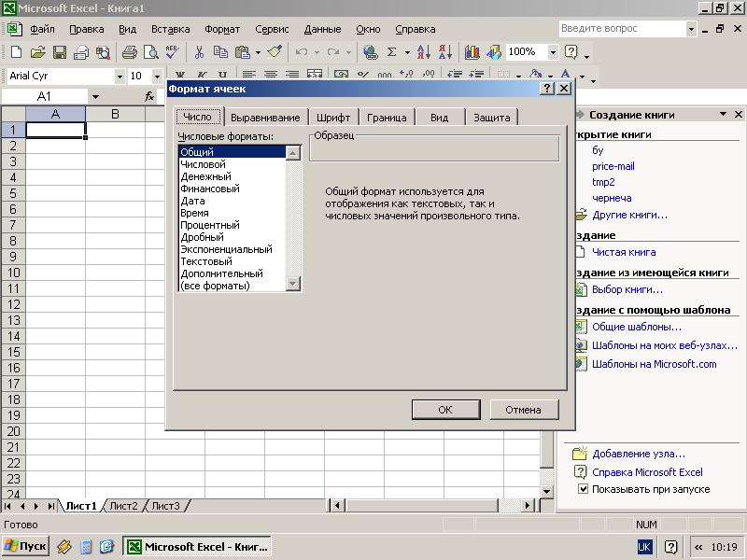Image resolution: width=747 pixels, height=560 pixels.
Task: Open the Сервис menu
Action: [x=272, y=29]
